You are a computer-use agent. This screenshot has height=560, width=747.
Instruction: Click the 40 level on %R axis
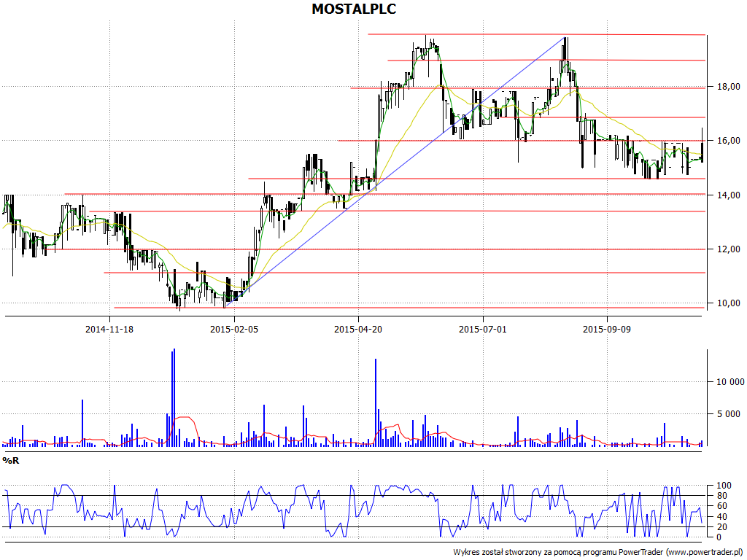click(721, 517)
